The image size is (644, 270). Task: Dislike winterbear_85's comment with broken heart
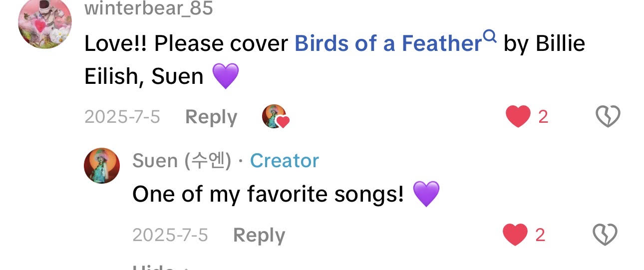608,117
